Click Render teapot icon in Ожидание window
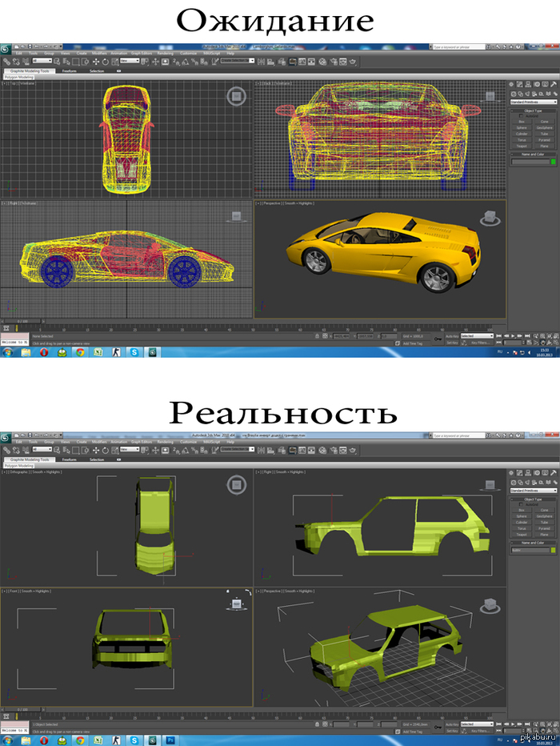Image resolution: width=560 pixels, height=746 pixels. pyautogui.click(x=353, y=62)
